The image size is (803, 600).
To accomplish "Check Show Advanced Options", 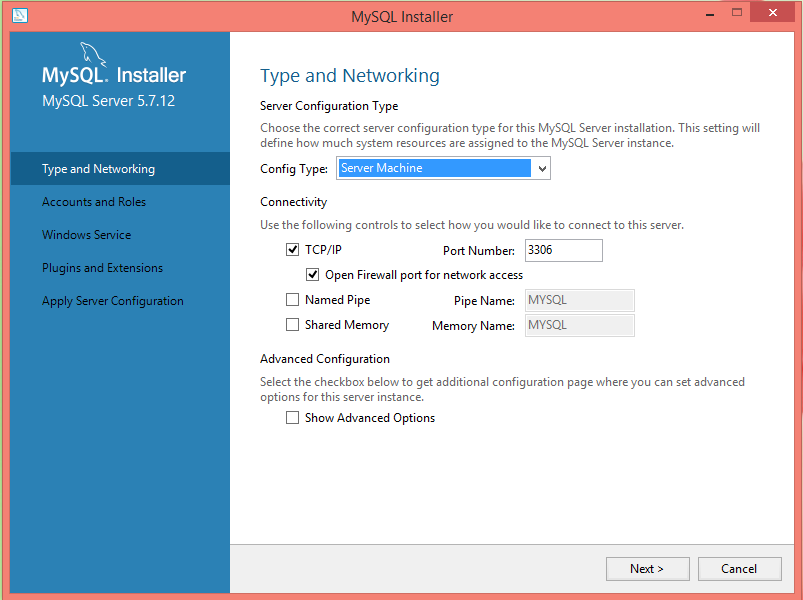I will tap(293, 418).
